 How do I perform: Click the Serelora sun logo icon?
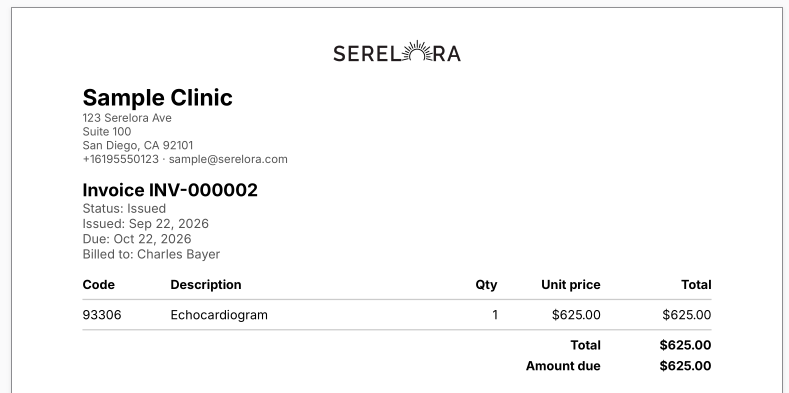pos(418,51)
